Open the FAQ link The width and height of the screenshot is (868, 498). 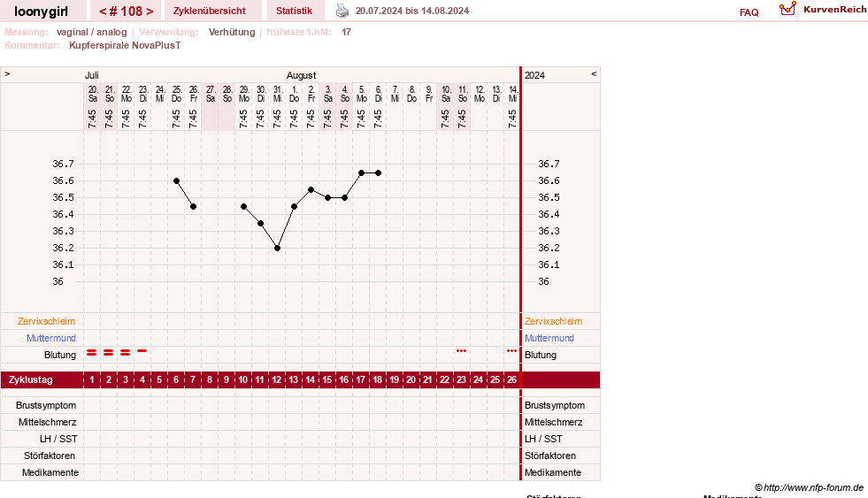point(749,12)
